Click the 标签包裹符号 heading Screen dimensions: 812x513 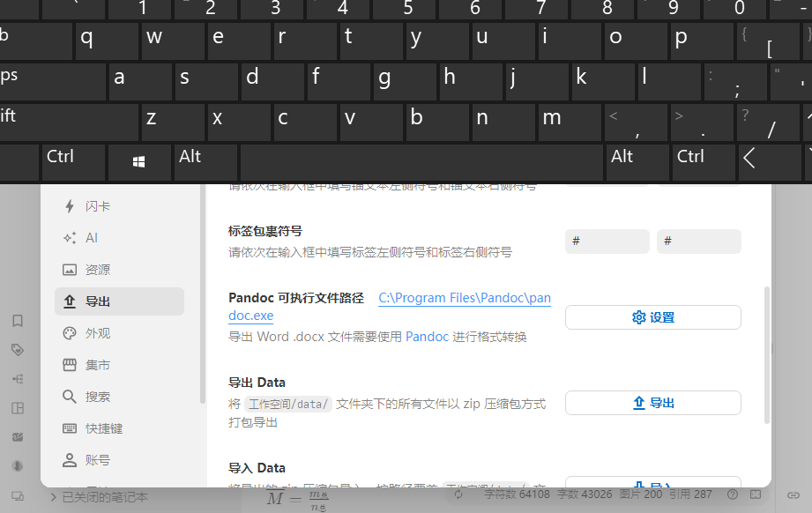[265, 232]
